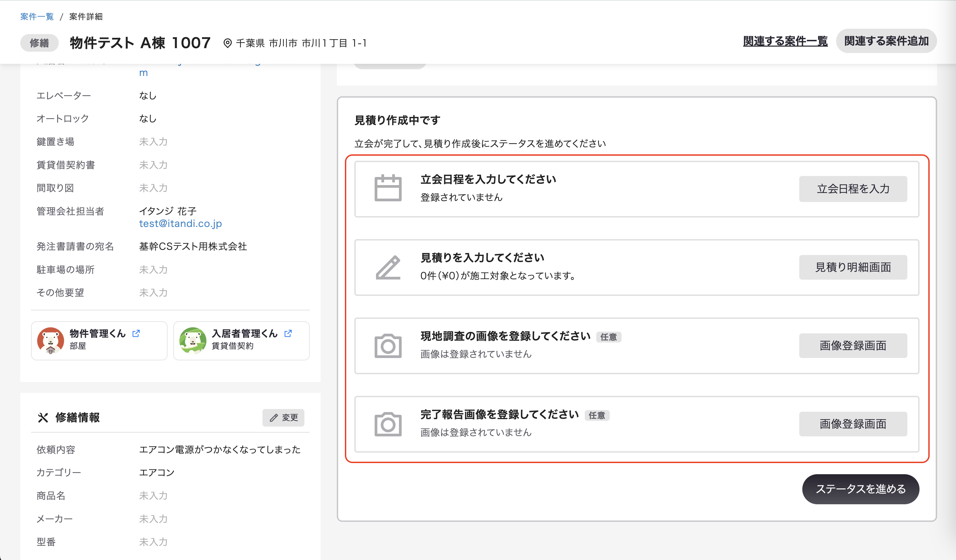Screen dimensions: 956x560
Task: Click the calendar icon for 立会日程
Action: (x=388, y=188)
